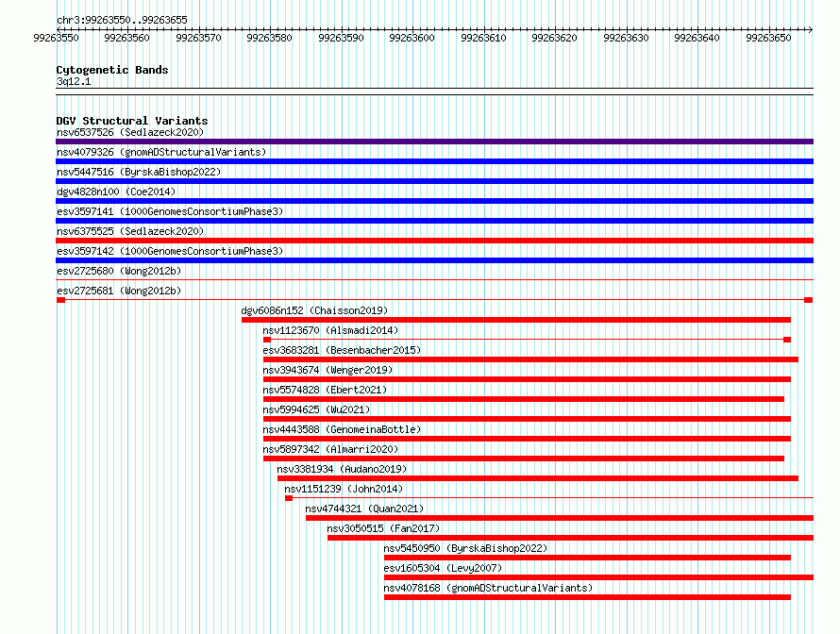Screen dimensions: 840x634
Task: Click nsv5994625 (Wu2021) label
Action: point(316,409)
